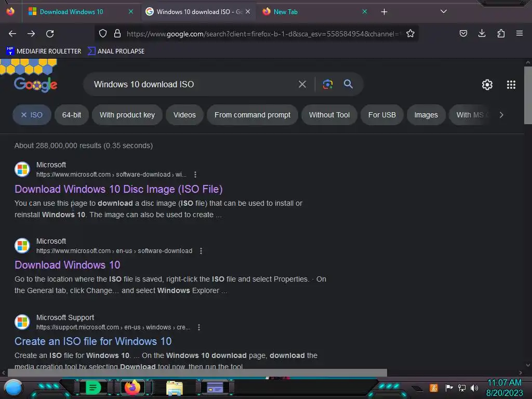This screenshot has height=399, width=532.
Task: Open Firefox from the taskbar
Action: pos(132,388)
